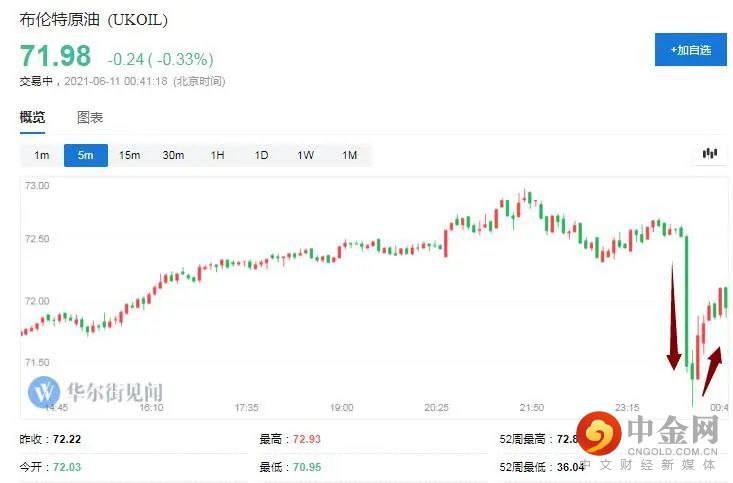Screen dimensions: 733x483
Task: Click the 最高 value 72.93
Action: 307,440
